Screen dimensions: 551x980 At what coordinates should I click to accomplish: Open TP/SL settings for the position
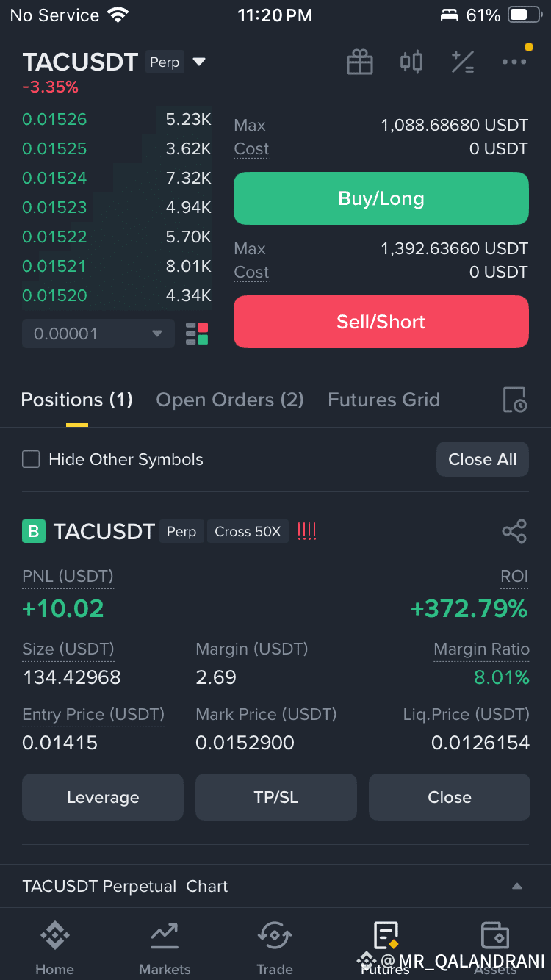click(276, 797)
